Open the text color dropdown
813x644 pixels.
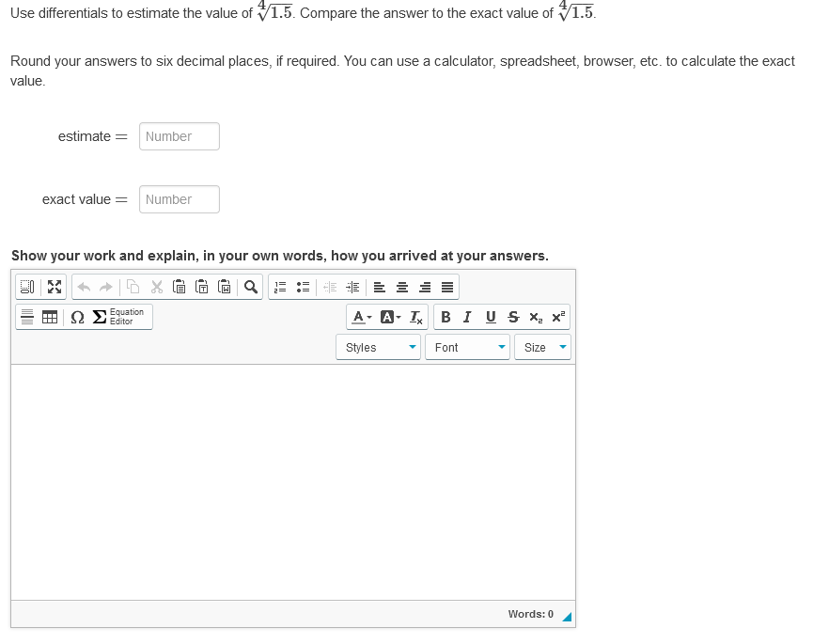(x=362, y=317)
